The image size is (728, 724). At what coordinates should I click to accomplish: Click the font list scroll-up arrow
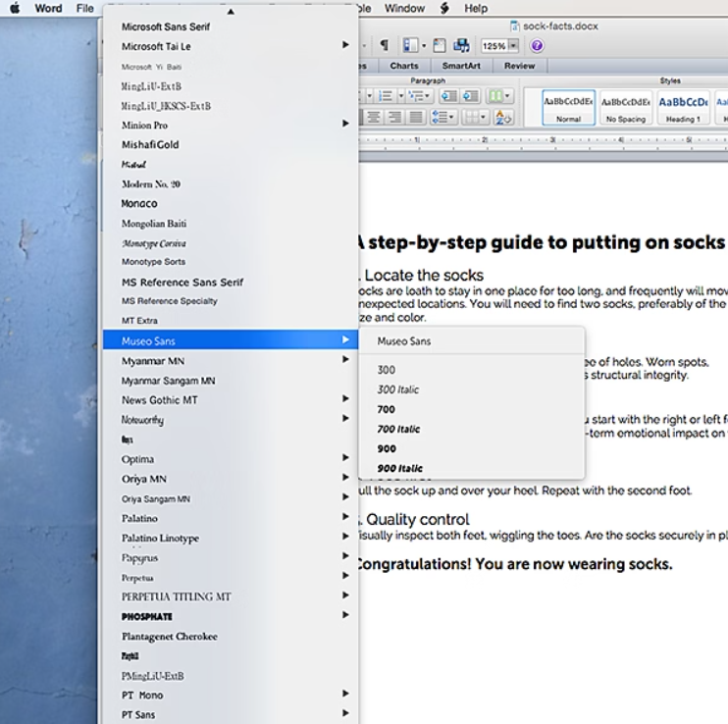[231, 12]
